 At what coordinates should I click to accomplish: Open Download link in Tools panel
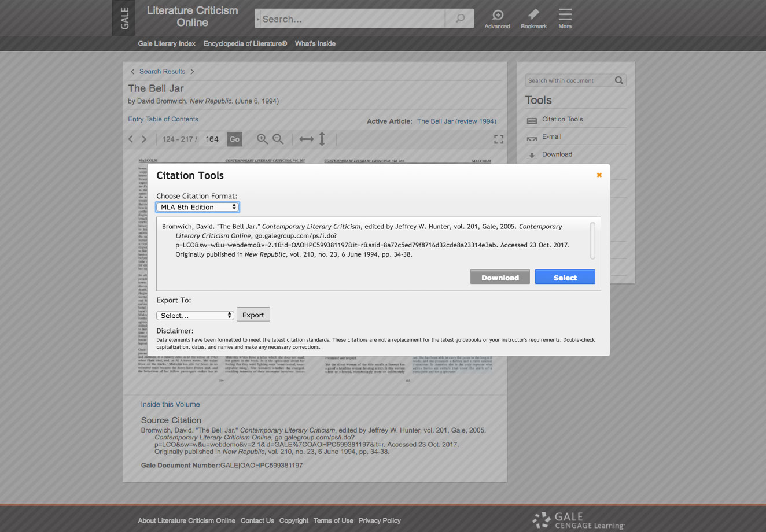(557, 154)
